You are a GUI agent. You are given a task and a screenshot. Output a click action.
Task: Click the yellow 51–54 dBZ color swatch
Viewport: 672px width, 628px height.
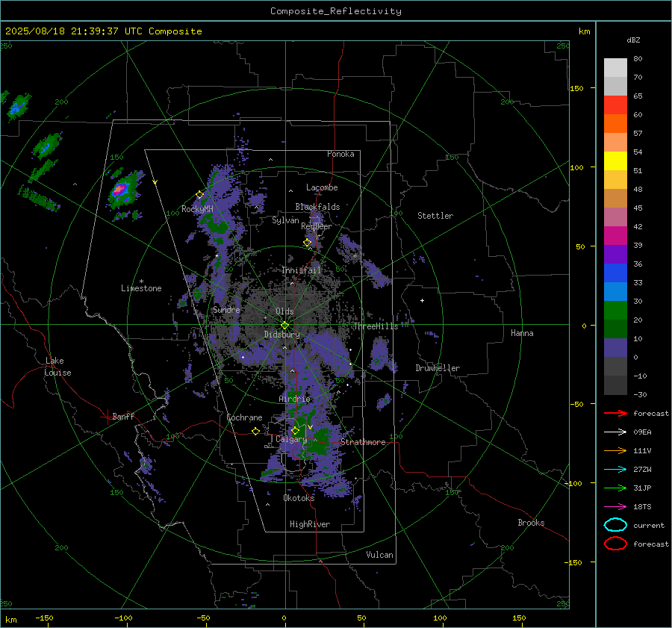coord(615,161)
